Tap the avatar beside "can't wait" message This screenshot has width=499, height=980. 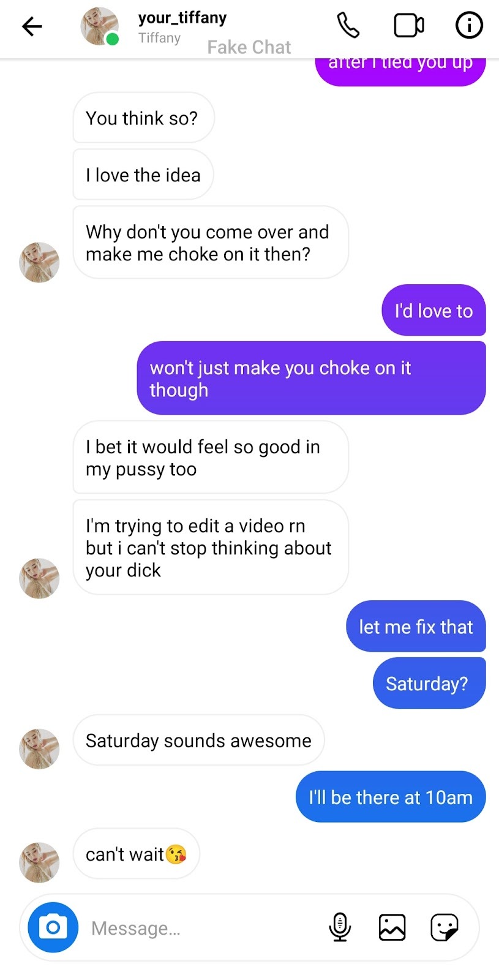pos(39,862)
